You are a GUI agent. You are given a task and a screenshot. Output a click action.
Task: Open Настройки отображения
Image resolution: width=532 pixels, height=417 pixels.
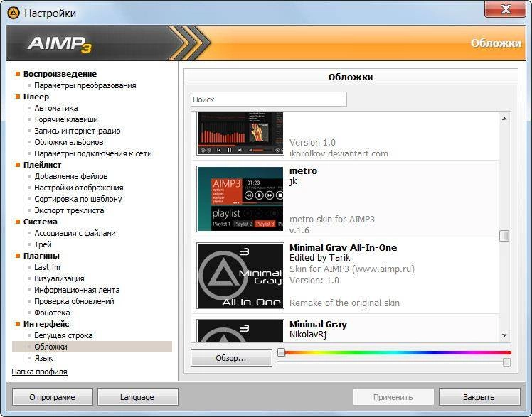(x=79, y=188)
